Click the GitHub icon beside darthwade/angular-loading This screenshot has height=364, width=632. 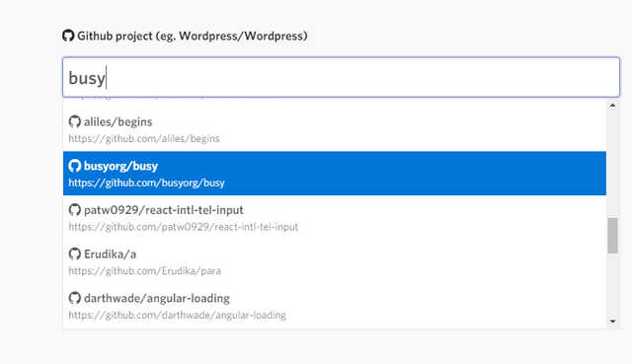coord(75,298)
